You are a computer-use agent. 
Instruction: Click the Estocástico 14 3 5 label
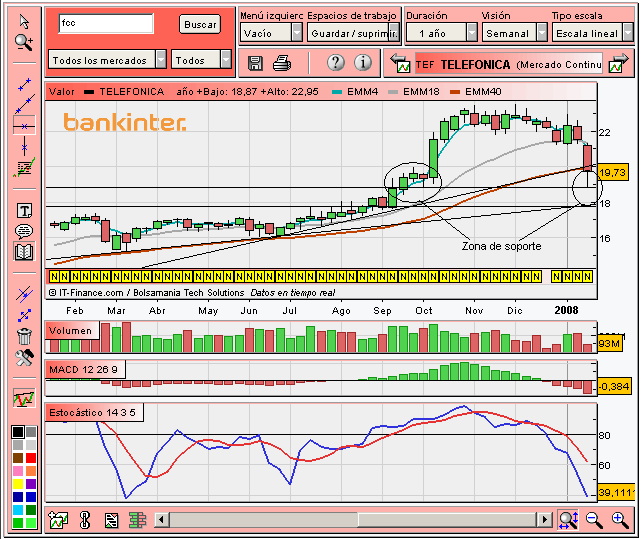[x=93, y=412]
